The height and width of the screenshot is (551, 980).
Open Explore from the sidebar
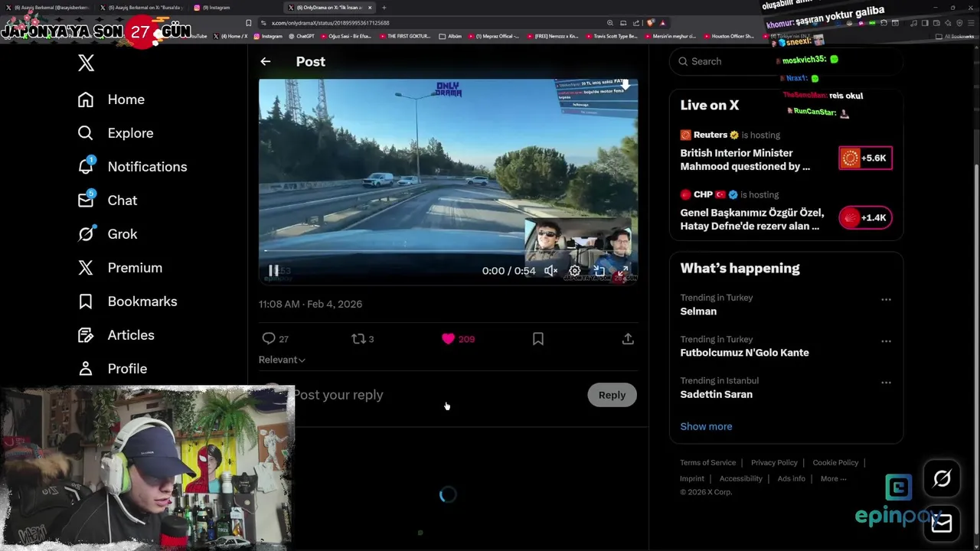coord(116,133)
